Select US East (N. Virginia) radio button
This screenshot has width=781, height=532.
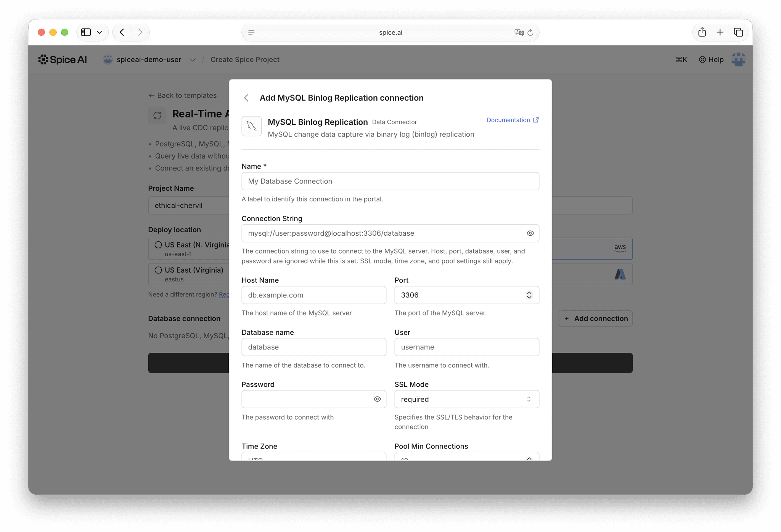[x=158, y=245]
